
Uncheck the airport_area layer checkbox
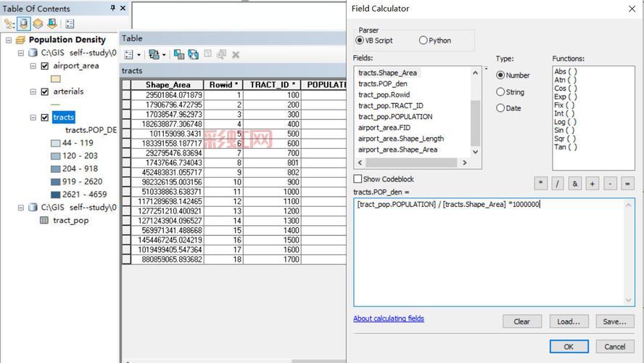tap(45, 66)
